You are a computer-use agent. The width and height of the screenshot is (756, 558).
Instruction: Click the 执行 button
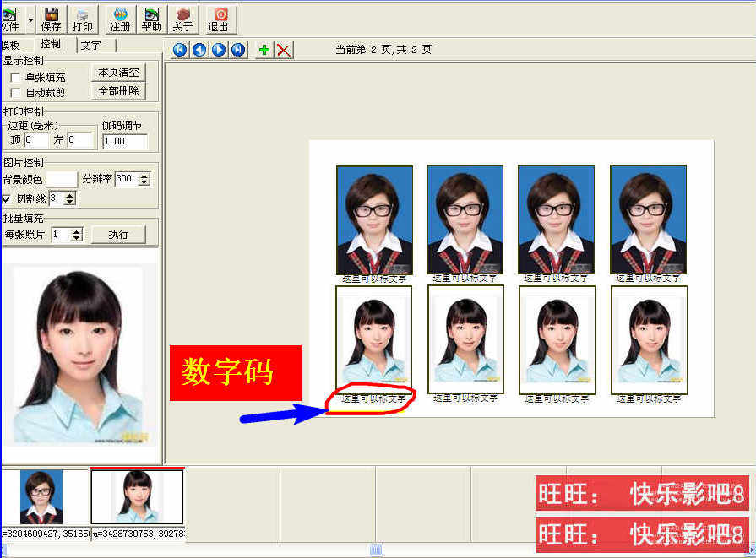pyautogui.click(x=118, y=234)
